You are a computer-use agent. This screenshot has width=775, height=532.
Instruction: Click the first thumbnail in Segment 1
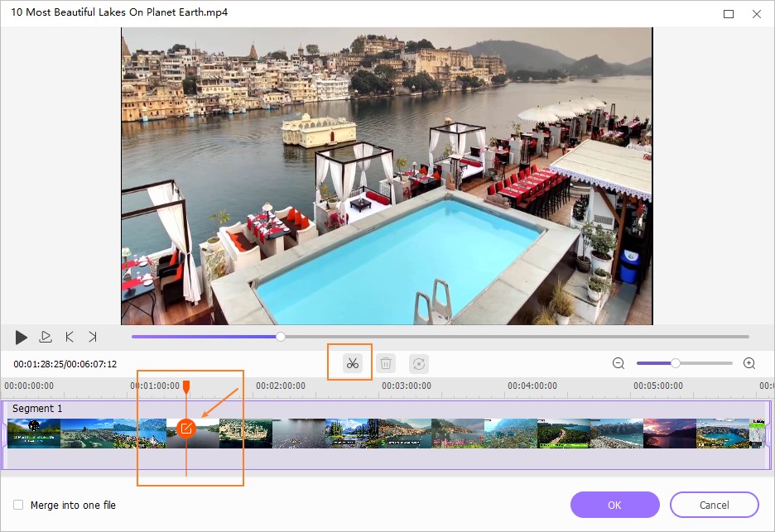[x=34, y=433]
